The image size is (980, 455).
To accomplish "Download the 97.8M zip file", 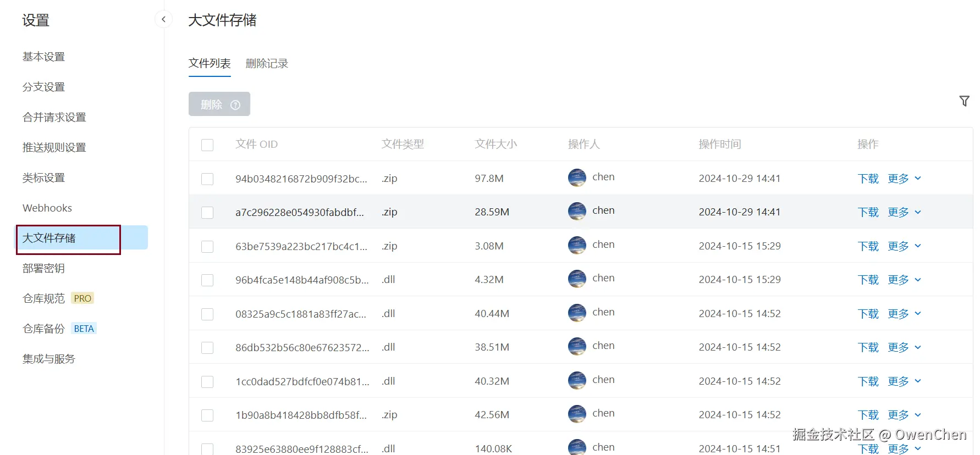I will 868,179.
